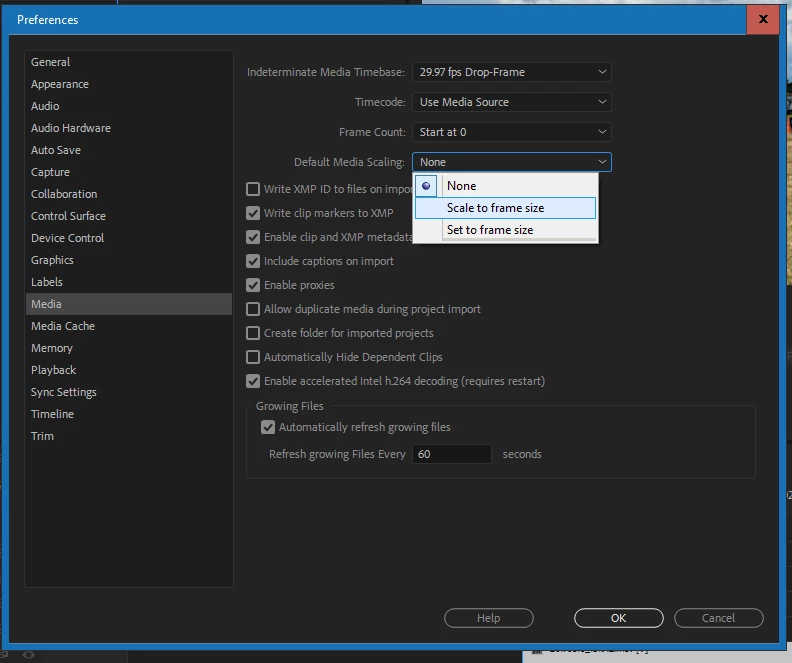Check Create folder for imported projects
The height and width of the screenshot is (663, 792).
click(253, 333)
